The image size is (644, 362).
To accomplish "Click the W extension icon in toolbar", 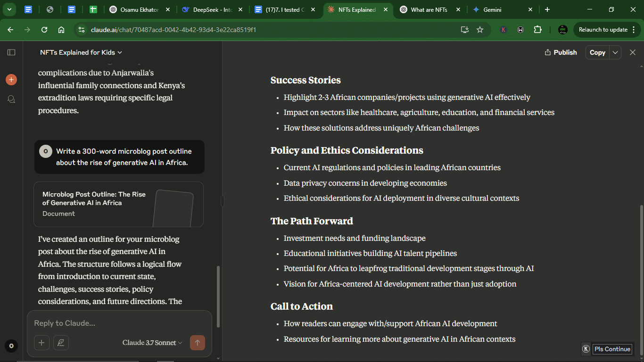I will [x=520, y=30].
